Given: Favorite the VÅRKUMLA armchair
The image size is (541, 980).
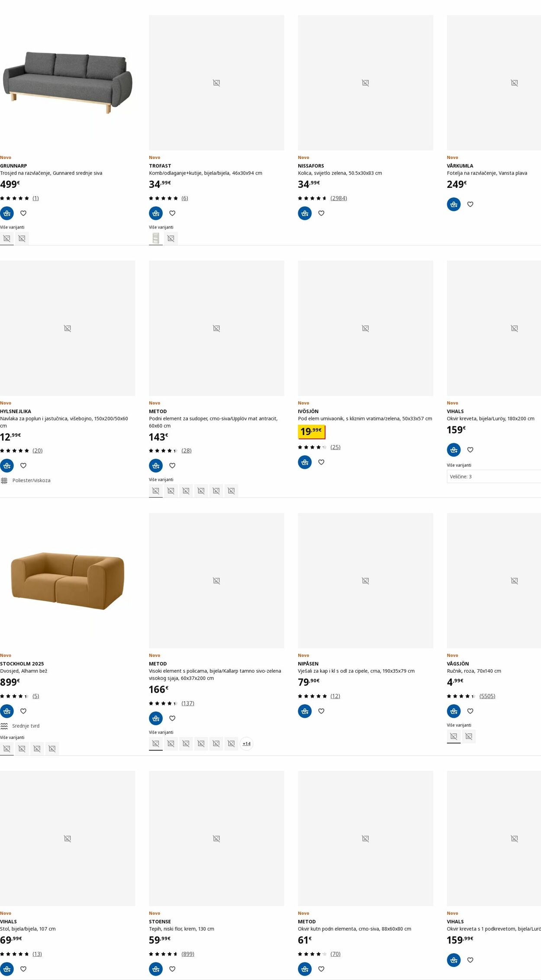Looking at the screenshot, I should 470,204.
